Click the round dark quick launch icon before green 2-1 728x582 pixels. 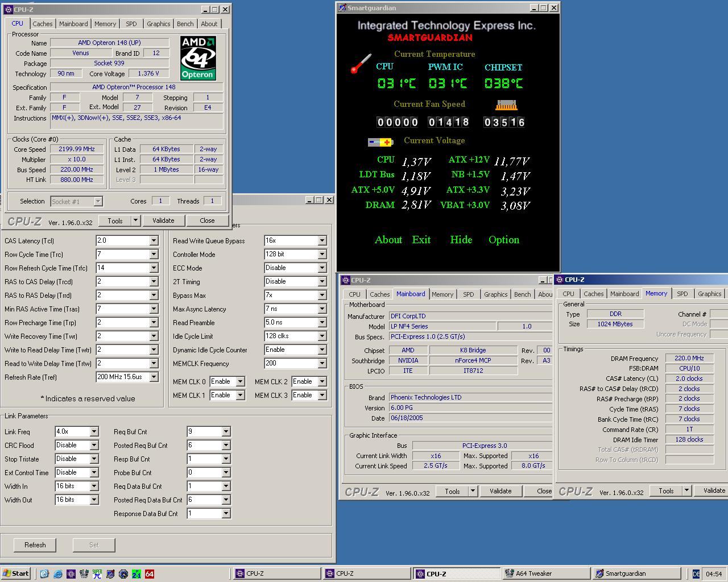tap(123, 574)
